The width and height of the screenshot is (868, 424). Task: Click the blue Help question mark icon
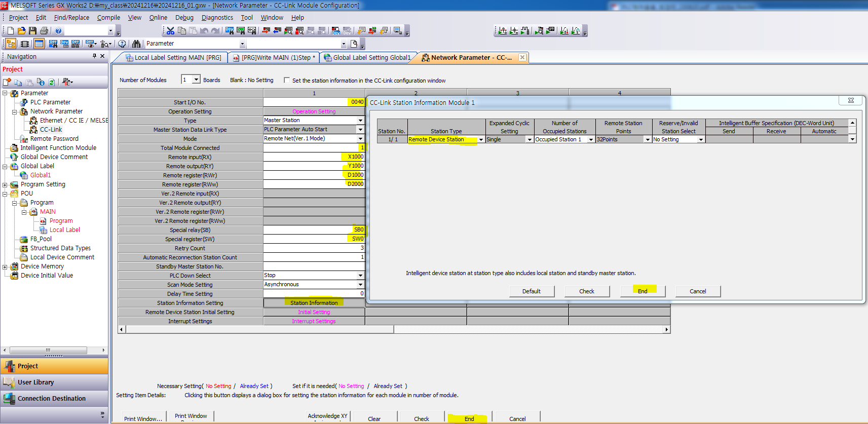[58, 31]
